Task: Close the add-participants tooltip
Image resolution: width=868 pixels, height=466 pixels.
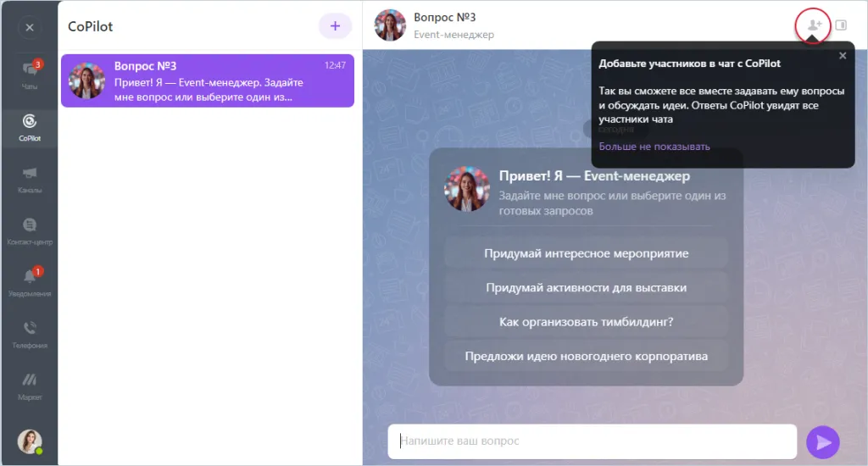Action: point(843,55)
